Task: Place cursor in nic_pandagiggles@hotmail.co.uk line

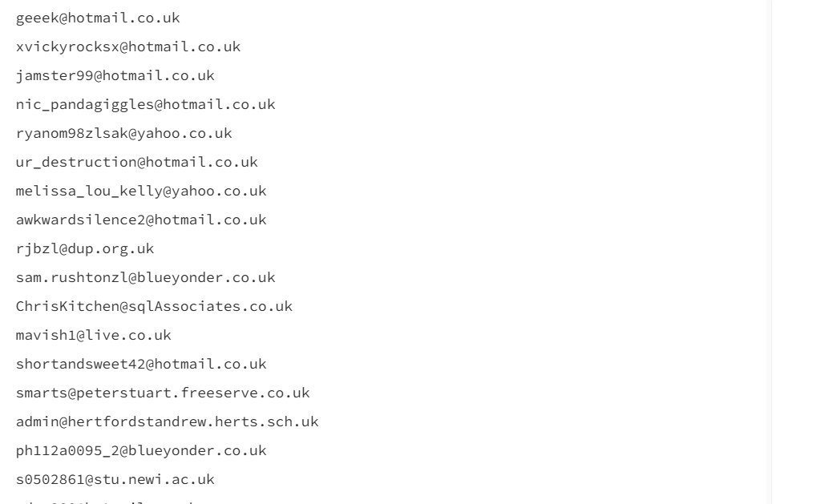Action: pyautogui.click(x=145, y=104)
